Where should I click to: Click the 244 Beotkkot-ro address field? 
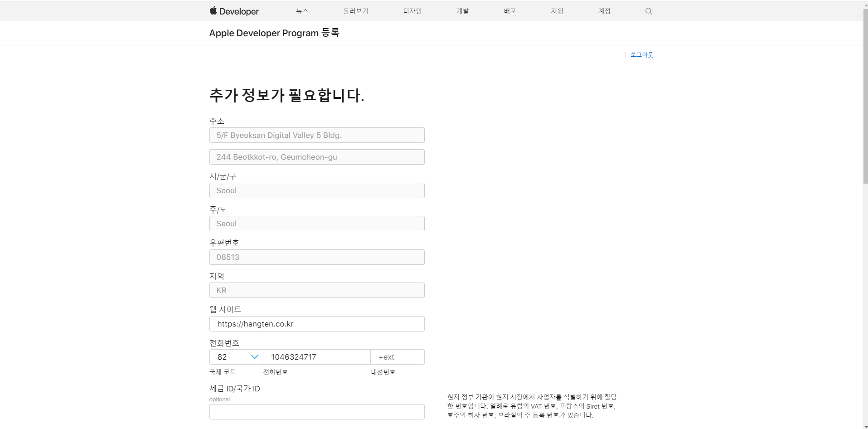point(317,157)
